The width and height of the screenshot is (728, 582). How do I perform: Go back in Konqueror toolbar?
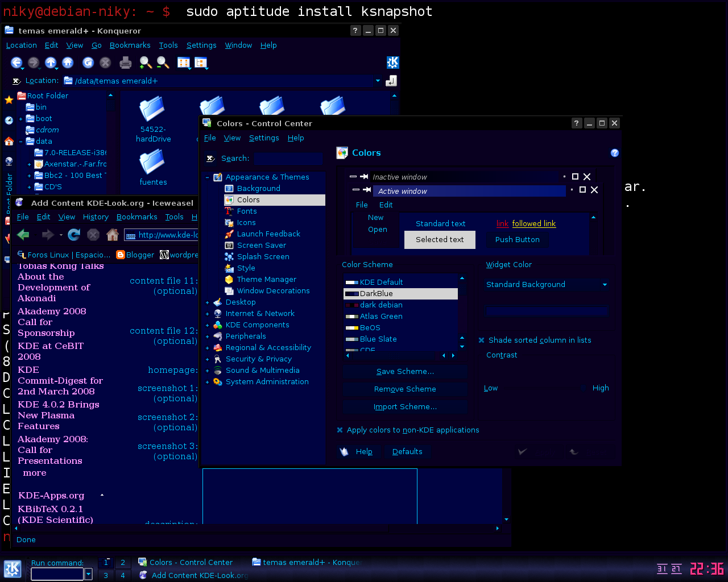click(16, 63)
